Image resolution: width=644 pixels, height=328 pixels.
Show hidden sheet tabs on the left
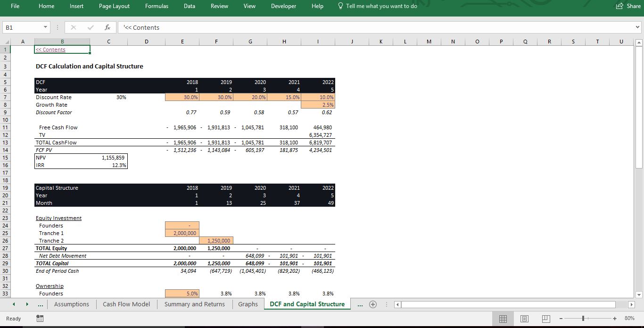(x=41, y=304)
